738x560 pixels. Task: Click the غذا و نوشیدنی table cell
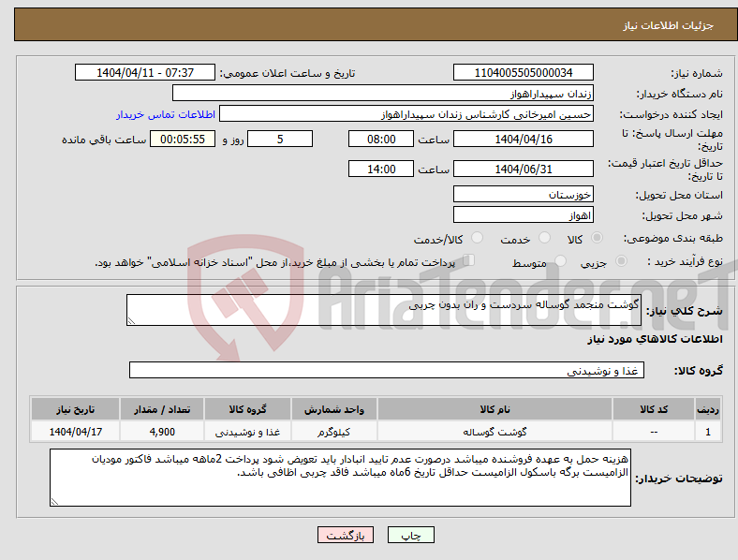point(247,431)
